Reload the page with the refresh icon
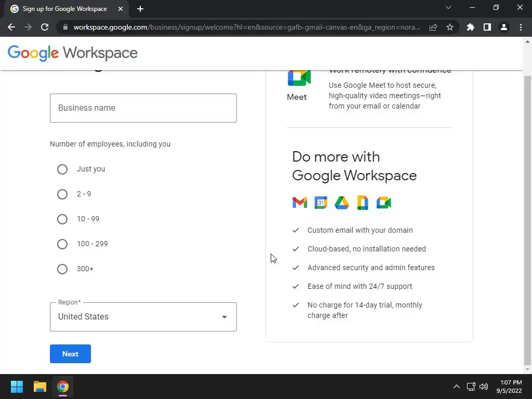Image resolution: width=532 pixels, height=399 pixels. tap(45, 27)
